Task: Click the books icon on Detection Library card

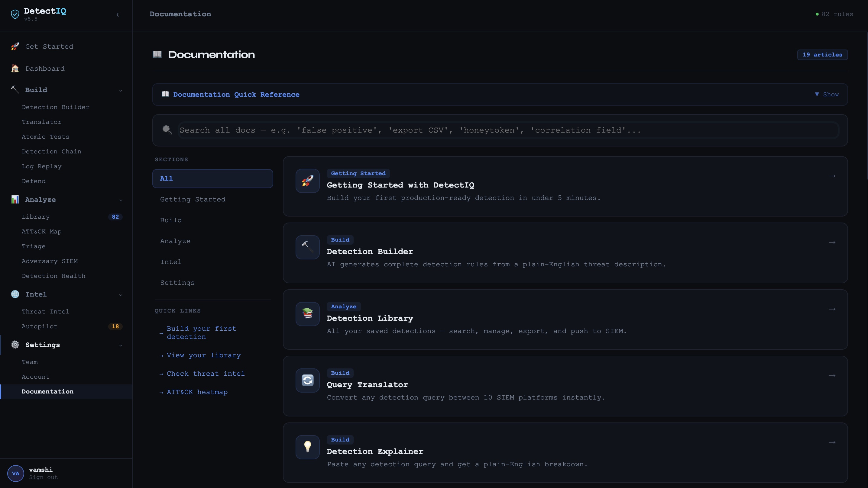Action: 307,314
